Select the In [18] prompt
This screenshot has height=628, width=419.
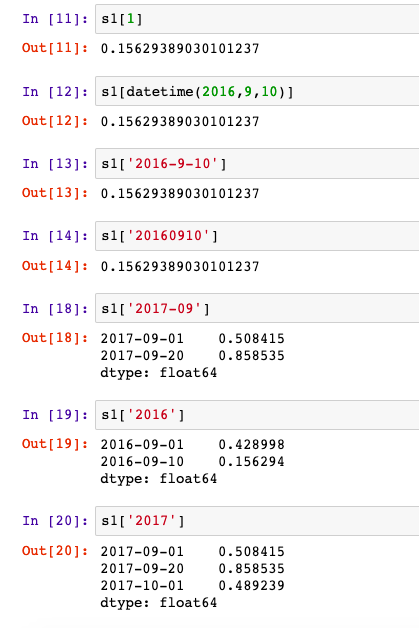coord(55,309)
